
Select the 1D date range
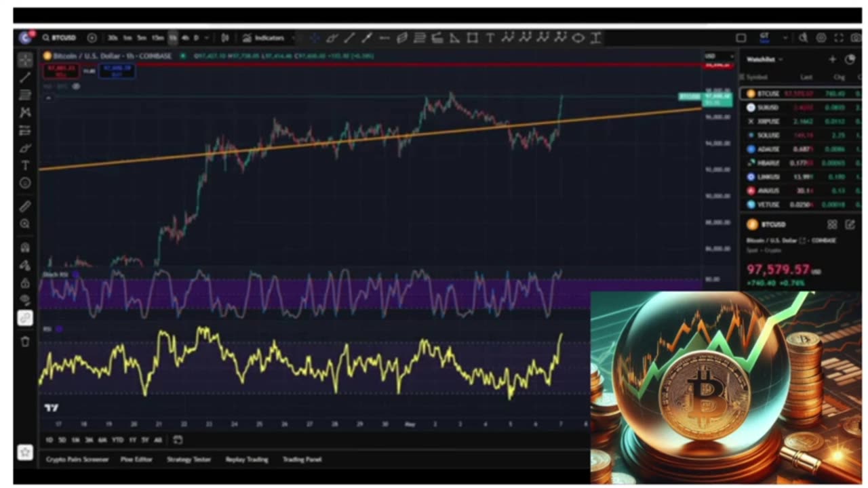[49, 440]
